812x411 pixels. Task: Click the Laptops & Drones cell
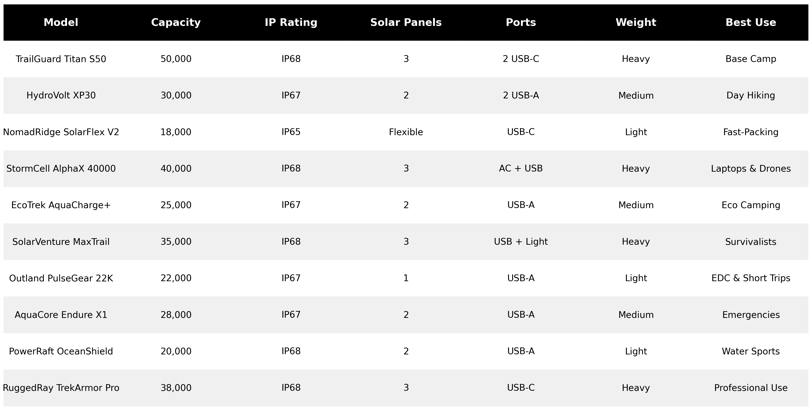[751, 169]
